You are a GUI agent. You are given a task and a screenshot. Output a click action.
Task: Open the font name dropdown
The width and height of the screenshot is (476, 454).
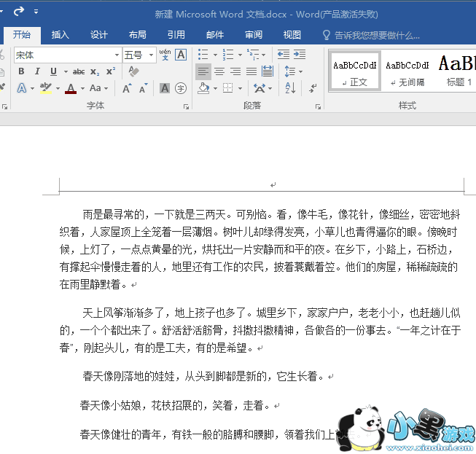click(x=117, y=55)
